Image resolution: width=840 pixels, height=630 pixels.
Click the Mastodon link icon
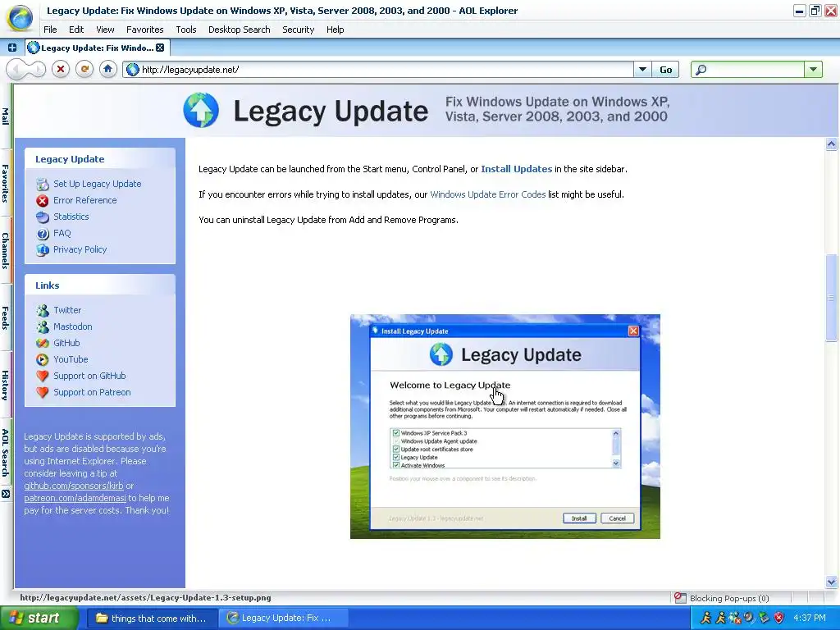click(43, 326)
